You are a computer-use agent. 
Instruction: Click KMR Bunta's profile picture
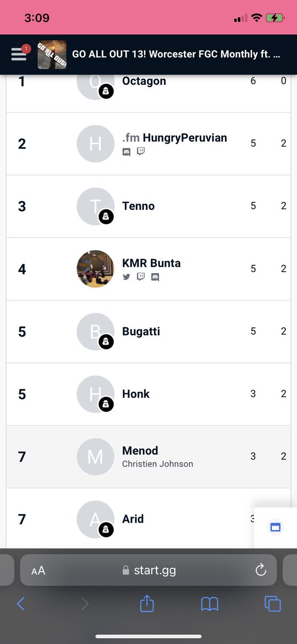(x=95, y=268)
